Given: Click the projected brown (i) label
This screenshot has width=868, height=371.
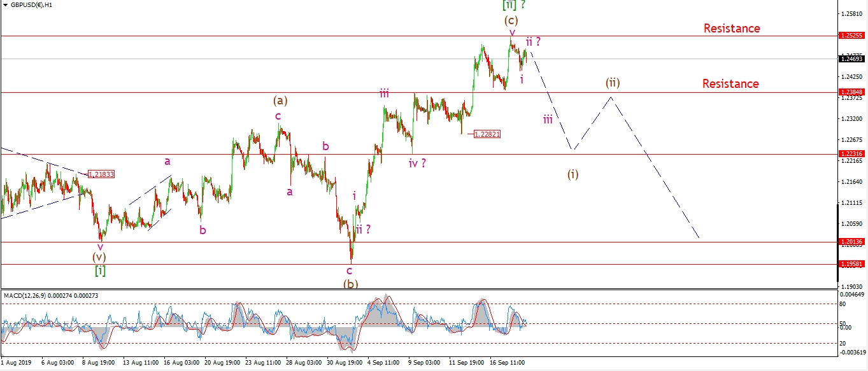Looking at the screenshot, I should coord(573,174).
